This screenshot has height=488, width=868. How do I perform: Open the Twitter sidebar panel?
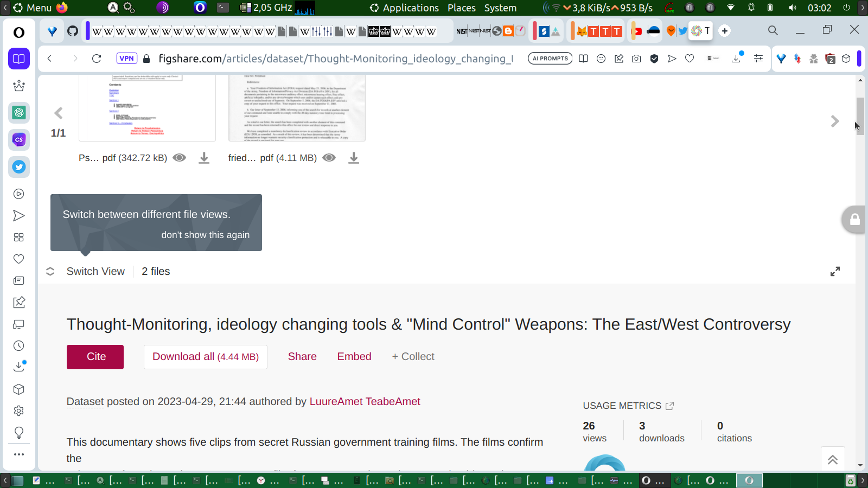19,167
